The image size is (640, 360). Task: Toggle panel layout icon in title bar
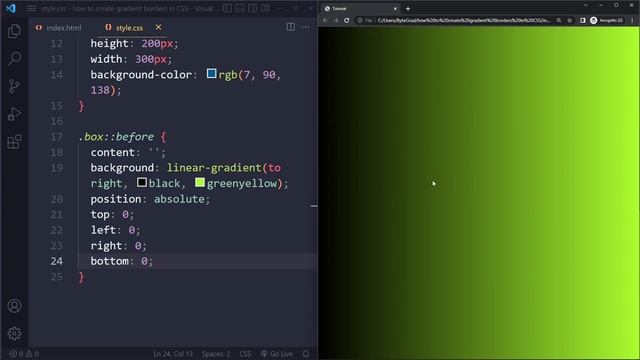point(240,8)
